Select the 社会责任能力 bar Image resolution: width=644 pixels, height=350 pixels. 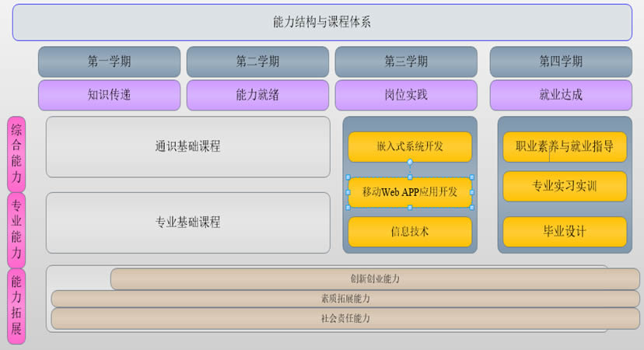click(x=345, y=318)
